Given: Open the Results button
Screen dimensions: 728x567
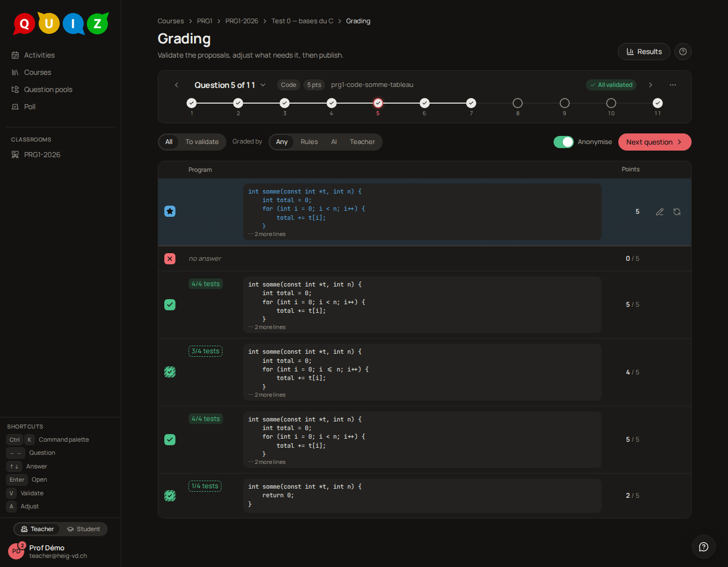Looking at the screenshot, I should (x=644, y=52).
